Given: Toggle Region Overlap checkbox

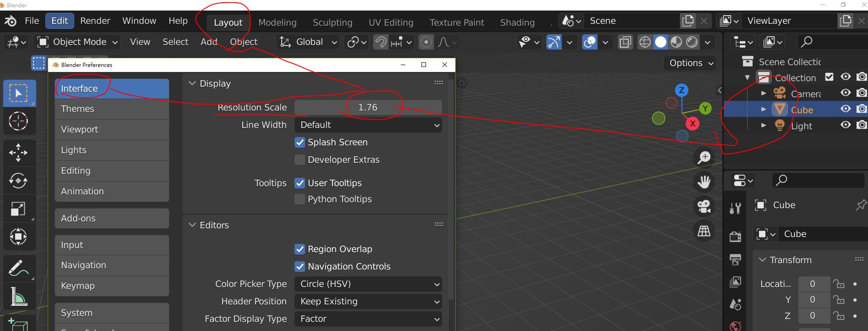Looking at the screenshot, I should [300, 249].
